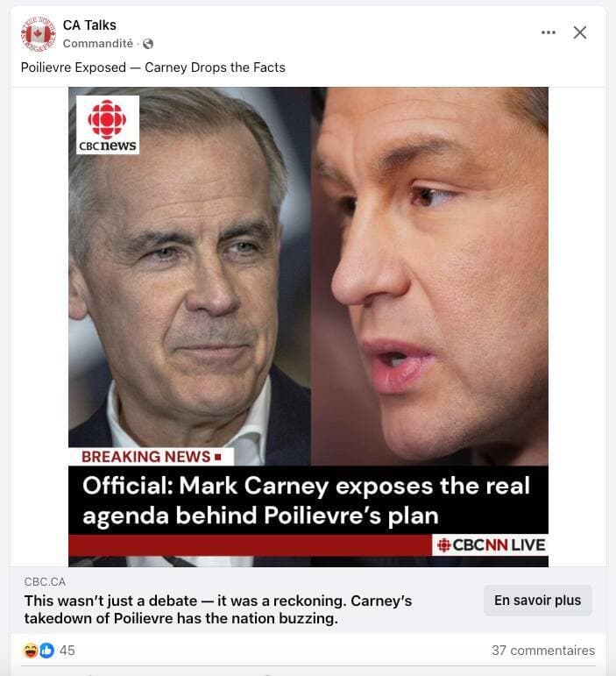This screenshot has width=616, height=676.
Task: Open the three-dots post options menu
Action: point(548,32)
